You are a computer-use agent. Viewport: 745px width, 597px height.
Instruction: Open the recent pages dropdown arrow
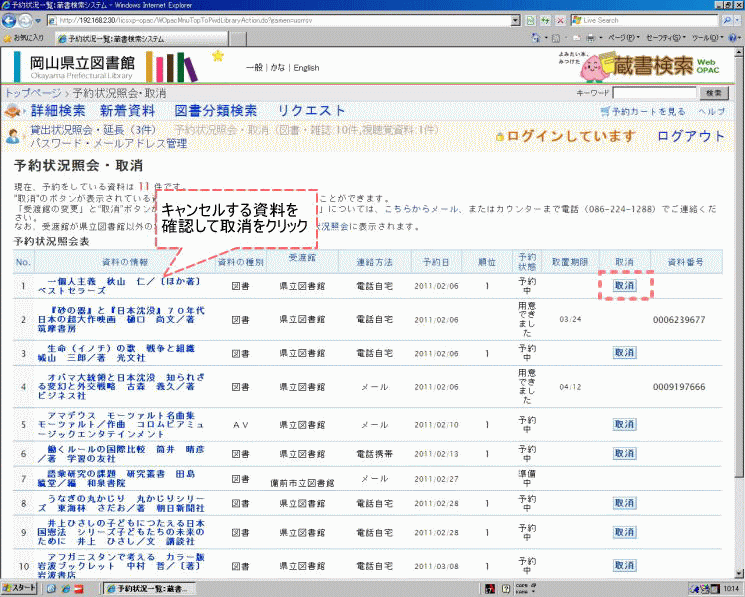coord(38,21)
